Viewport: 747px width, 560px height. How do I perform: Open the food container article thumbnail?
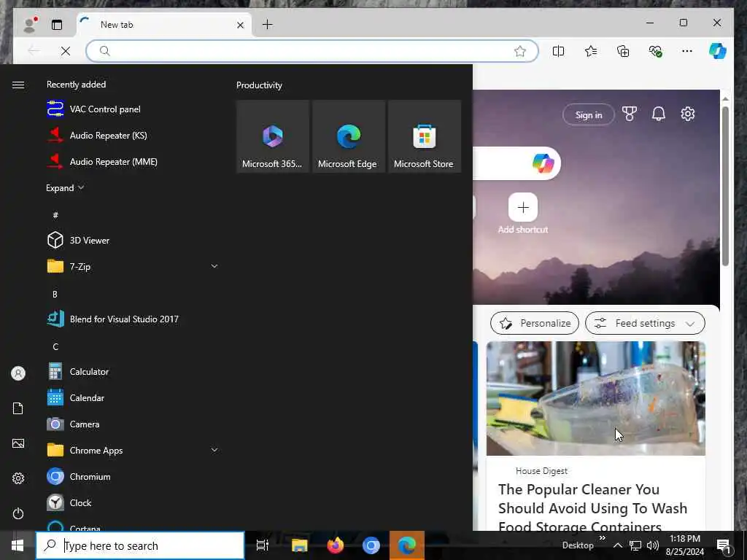click(x=595, y=398)
